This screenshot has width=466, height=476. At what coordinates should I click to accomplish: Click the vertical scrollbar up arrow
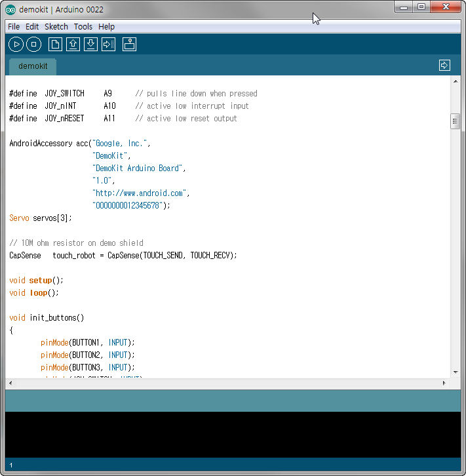[456, 81]
